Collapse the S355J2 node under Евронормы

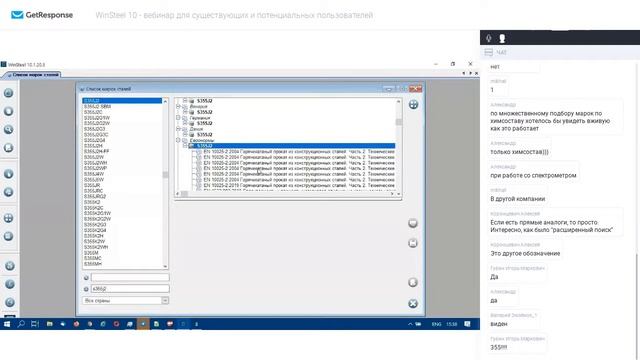(185, 146)
